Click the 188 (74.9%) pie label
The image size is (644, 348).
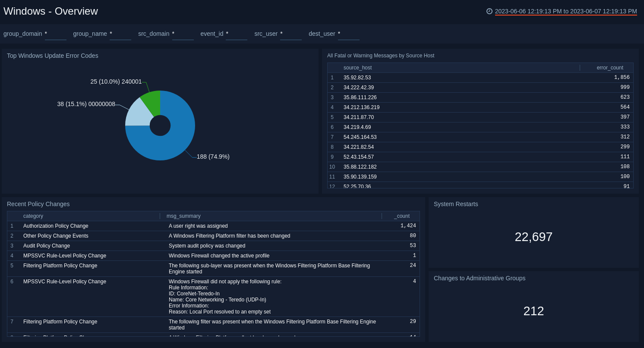pyautogui.click(x=213, y=157)
